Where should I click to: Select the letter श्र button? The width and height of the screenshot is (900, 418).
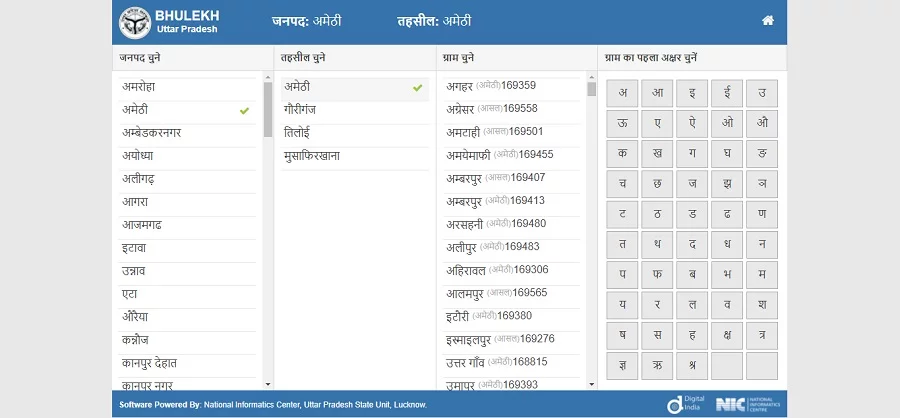point(692,366)
